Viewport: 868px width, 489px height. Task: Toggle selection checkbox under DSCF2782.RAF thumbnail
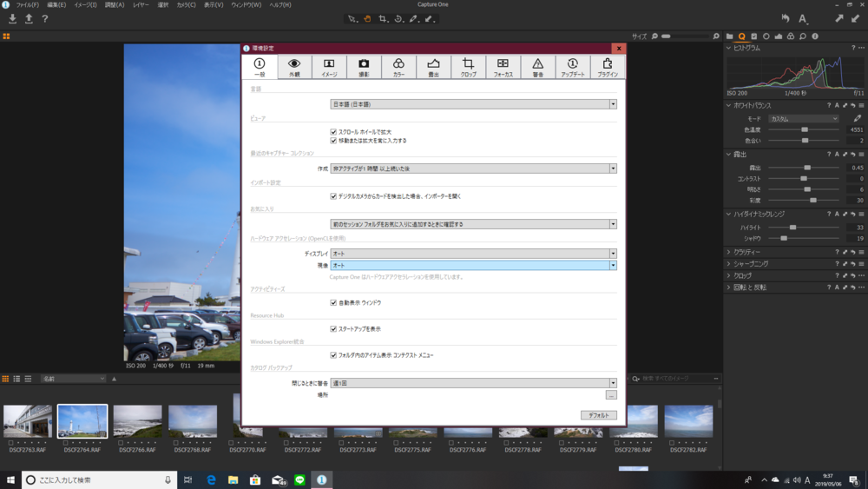pyautogui.click(x=672, y=443)
